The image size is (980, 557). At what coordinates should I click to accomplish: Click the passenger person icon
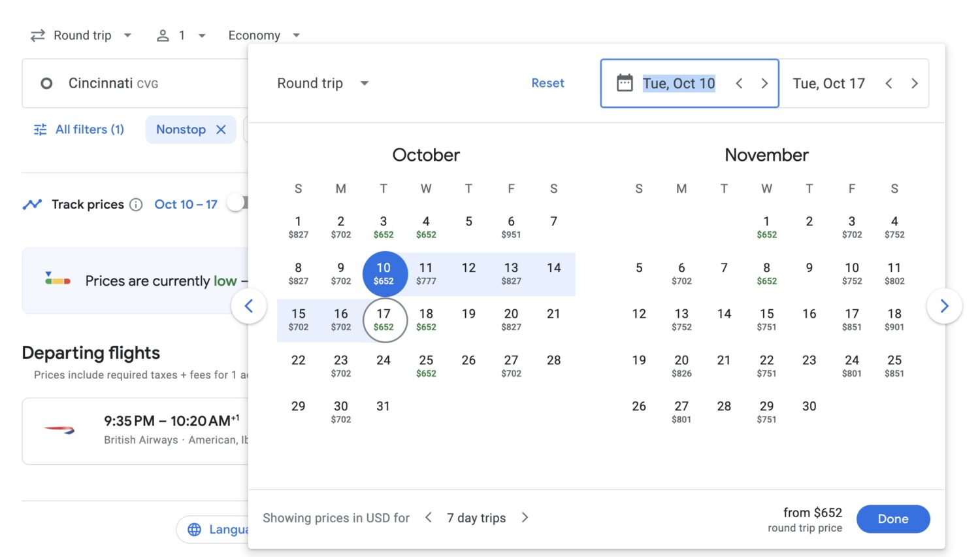point(161,35)
